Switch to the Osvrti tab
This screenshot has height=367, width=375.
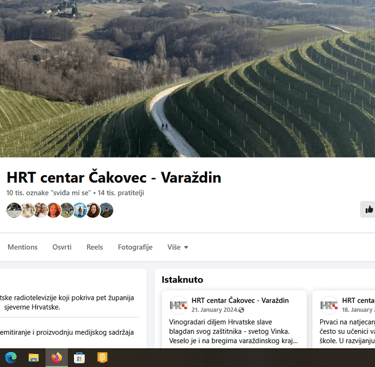62,247
